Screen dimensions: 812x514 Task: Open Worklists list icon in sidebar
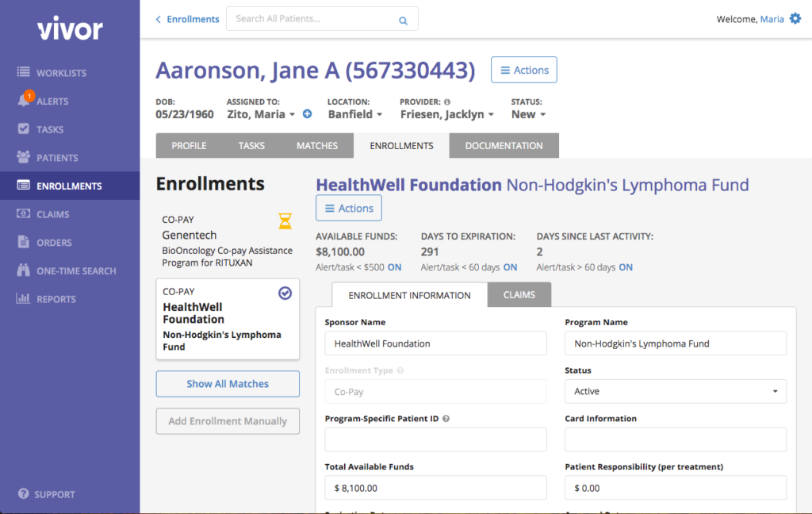23,71
